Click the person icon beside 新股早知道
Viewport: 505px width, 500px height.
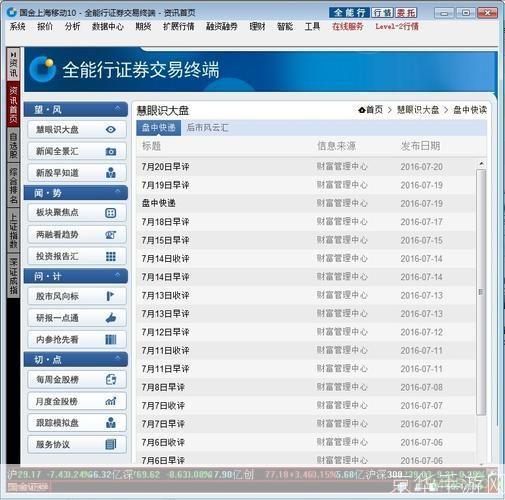pyautogui.click(x=111, y=173)
